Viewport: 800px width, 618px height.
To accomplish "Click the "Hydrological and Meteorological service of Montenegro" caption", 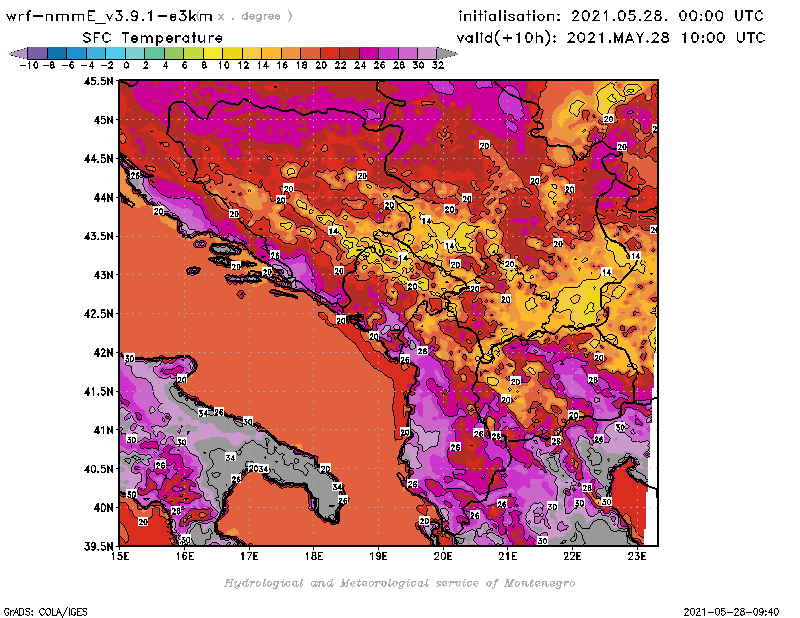I will [x=399, y=583].
